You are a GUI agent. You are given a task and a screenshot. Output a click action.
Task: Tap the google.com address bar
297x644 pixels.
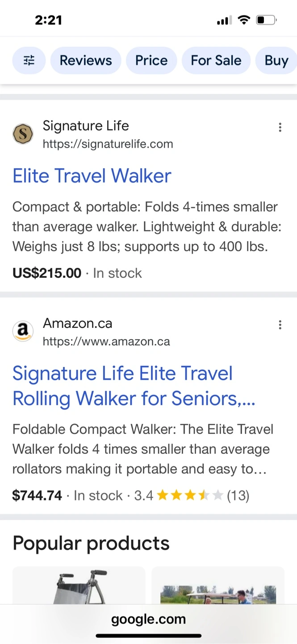tap(148, 619)
